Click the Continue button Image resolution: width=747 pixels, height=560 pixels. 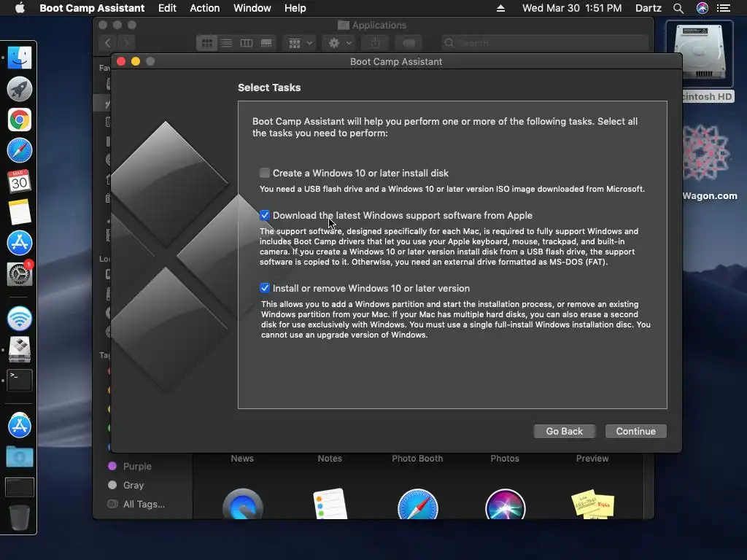[635, 431]
